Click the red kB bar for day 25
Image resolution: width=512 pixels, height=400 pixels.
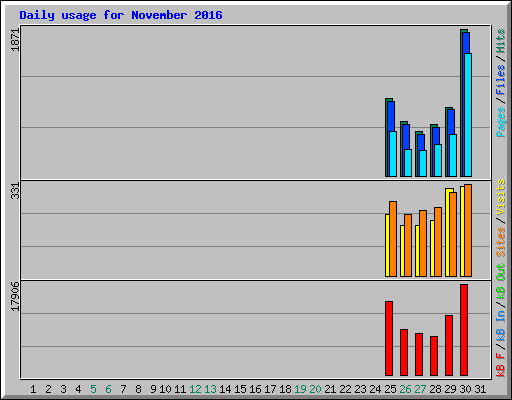[389, 339]
